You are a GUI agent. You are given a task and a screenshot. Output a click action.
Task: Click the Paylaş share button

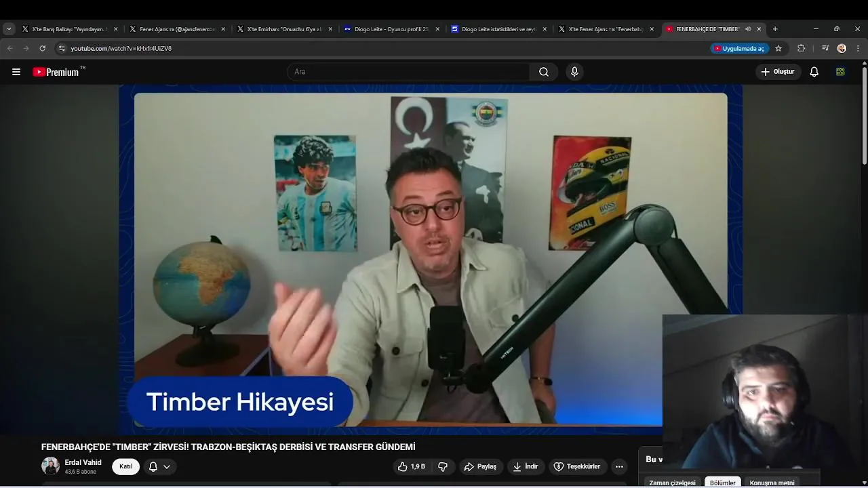pos(480,466)
